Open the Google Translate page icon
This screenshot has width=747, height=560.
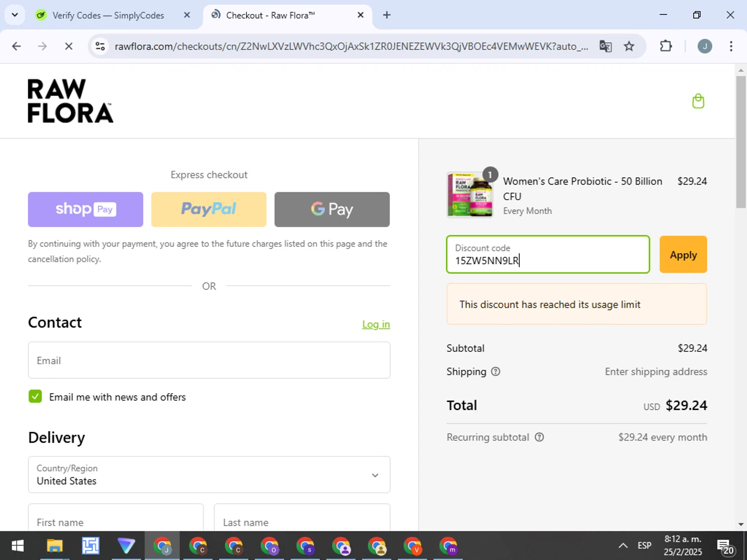pos(606,46)
